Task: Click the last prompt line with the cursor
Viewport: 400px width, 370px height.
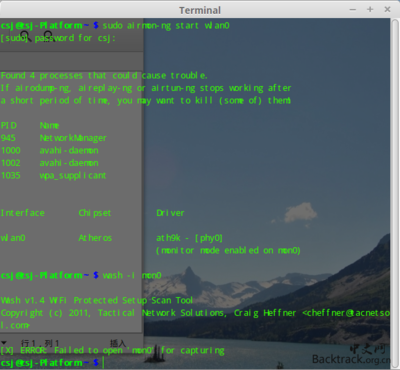Action: point(53,363)
